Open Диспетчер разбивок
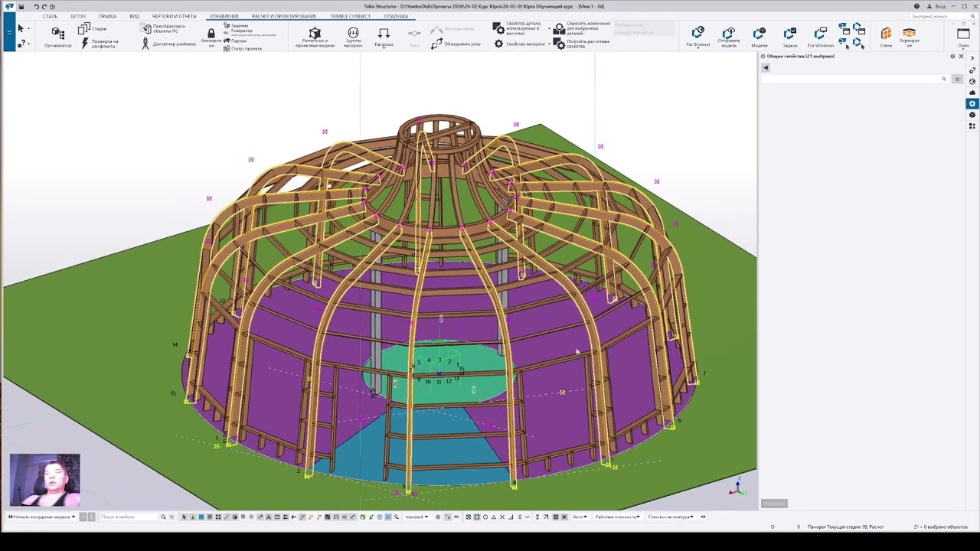The image size is (980, 551). (x=168, y=44)
